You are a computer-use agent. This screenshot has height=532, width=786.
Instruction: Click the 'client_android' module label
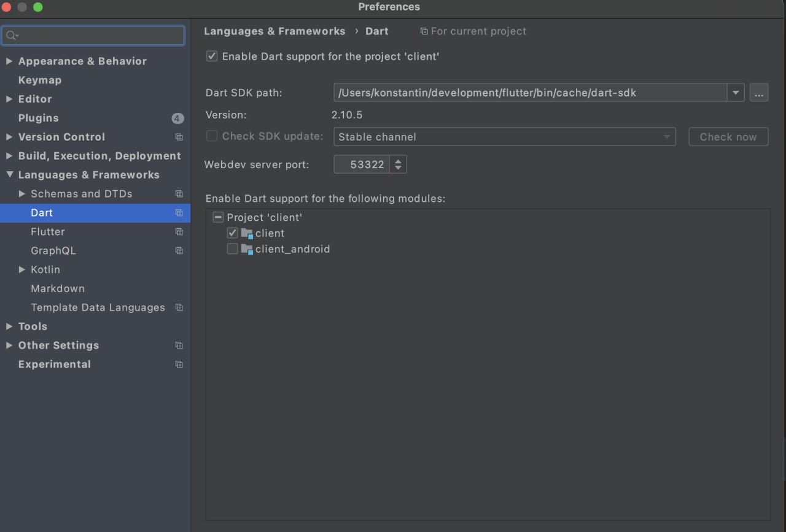(x=293, y=249)
